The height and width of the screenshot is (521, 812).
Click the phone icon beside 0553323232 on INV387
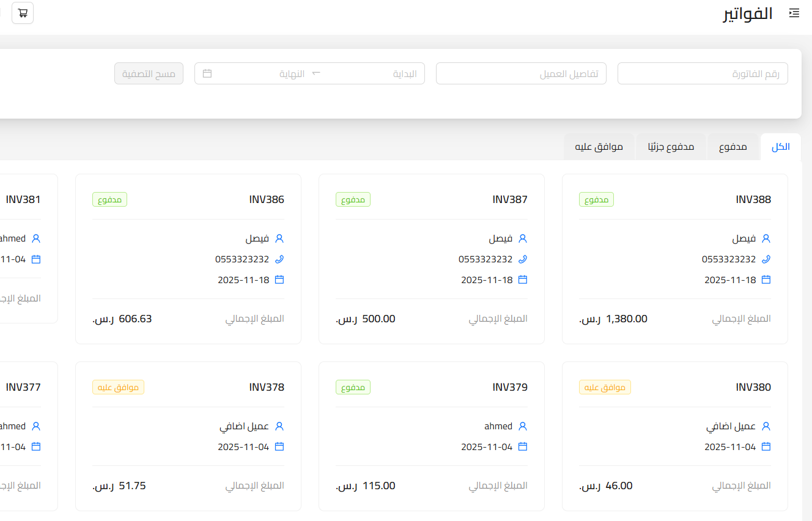[523, 259]
